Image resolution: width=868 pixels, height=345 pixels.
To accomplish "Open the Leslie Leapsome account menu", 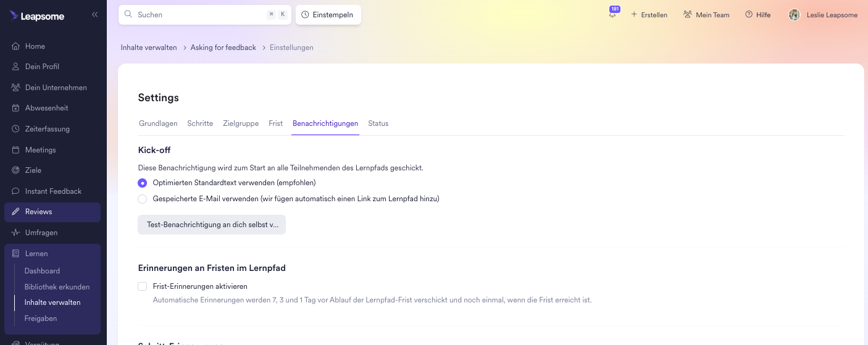I will coord(823,15).
